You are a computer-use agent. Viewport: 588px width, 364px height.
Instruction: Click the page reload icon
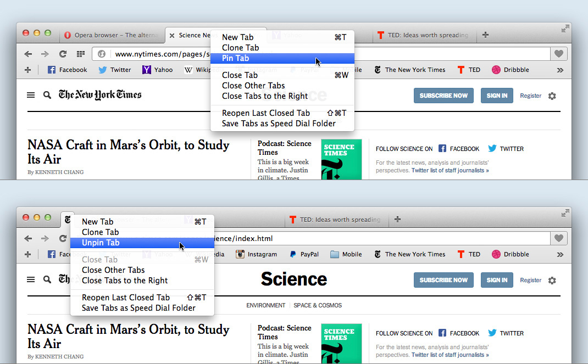pos(62,54)
